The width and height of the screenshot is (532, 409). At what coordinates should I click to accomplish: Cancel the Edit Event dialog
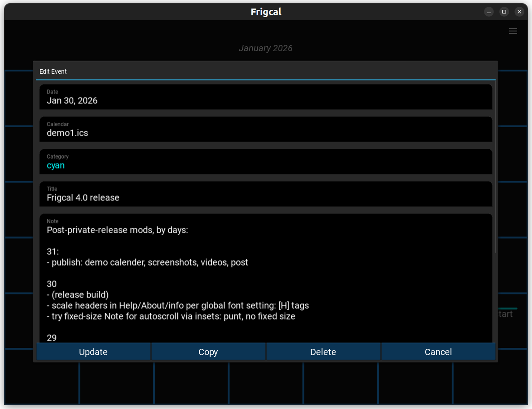438,352
